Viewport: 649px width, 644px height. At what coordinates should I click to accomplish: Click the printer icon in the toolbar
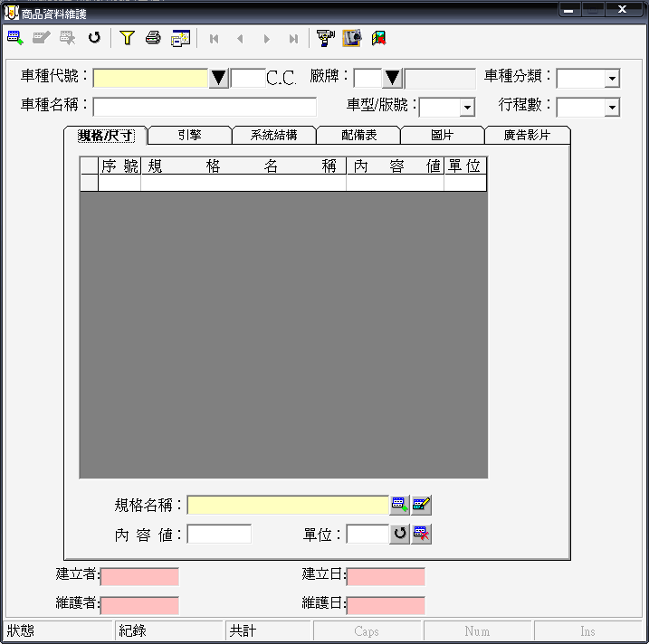(x=153, y=38)
